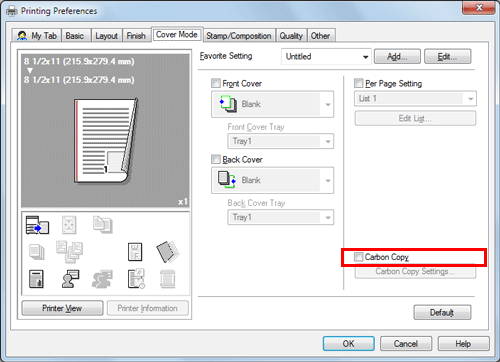
Task: Switch to the Quality tab
Action: (291, 36)
